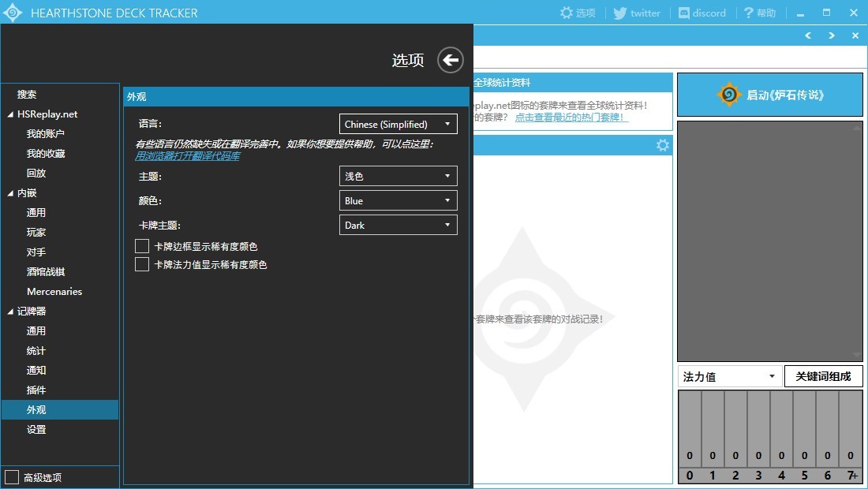Click the right chevron arrow in panel header
The image size is (868, 489).
point(831,35)
